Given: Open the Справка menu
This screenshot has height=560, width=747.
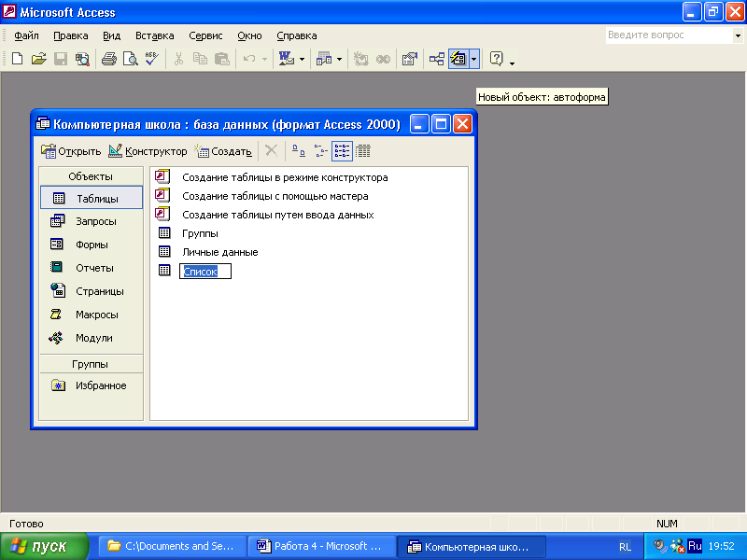Looking at the screenshot, I should point(296,35).
